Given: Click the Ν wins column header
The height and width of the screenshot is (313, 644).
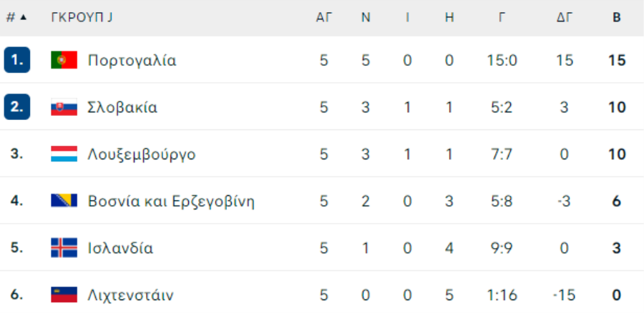Looking at the screenshot, I should pos(366,17).
